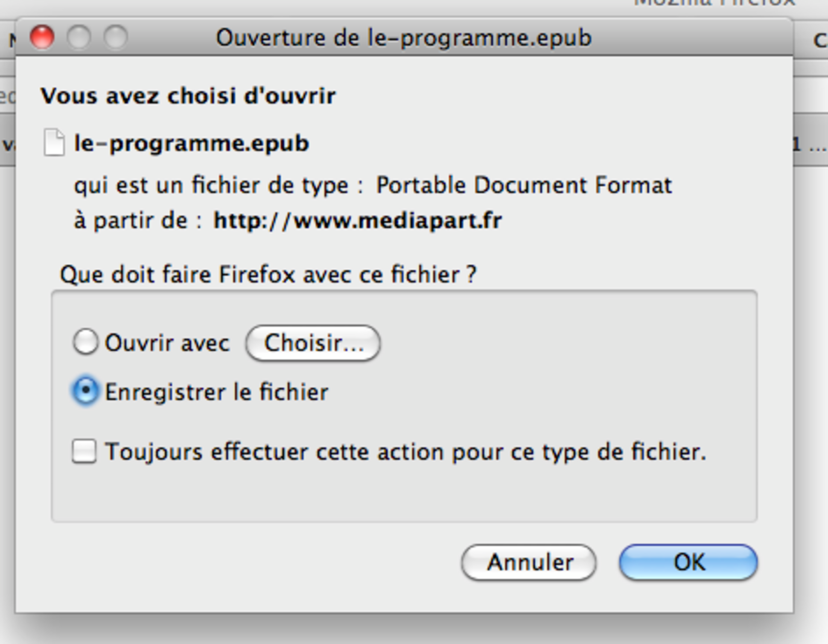This screenshot has height=644, width=828.
Task: Click the document file icon beside le-programme.epub
Action: pos(54,143)
